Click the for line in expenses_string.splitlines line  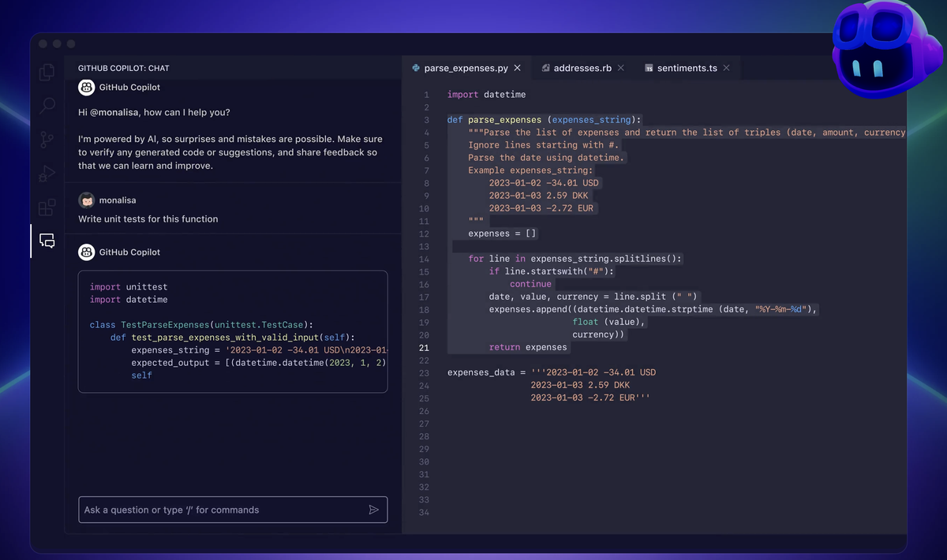click(575, 259)
